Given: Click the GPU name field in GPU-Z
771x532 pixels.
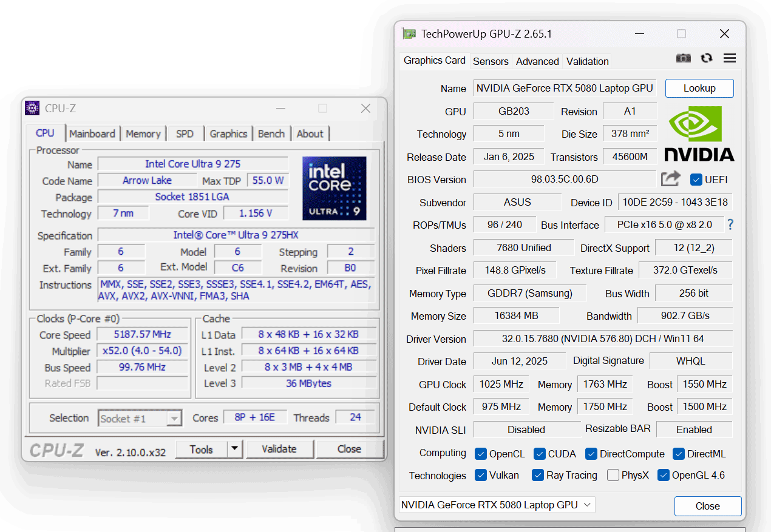Looking at the screenshot, I should tap(565, 88).
